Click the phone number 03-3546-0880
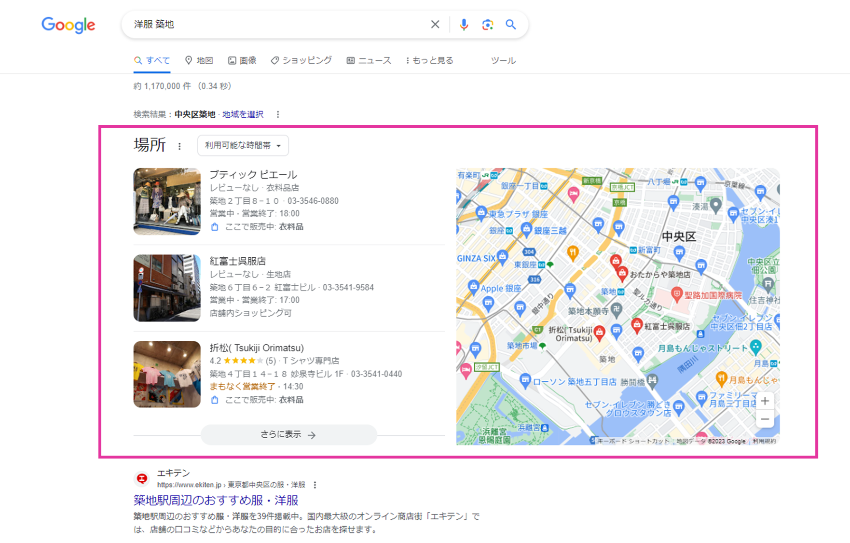This screenshot has height=543, width=850. point(313,201)
